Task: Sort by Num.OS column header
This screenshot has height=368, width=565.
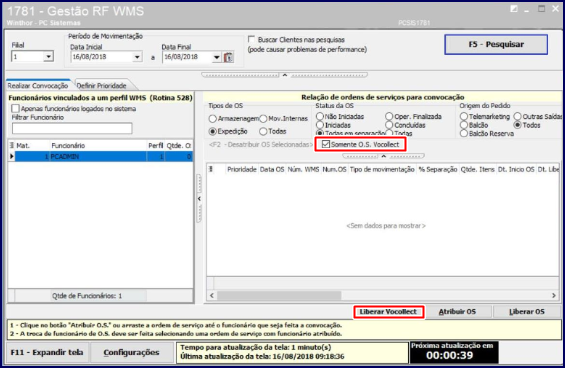Action: [x=334, y=169]
